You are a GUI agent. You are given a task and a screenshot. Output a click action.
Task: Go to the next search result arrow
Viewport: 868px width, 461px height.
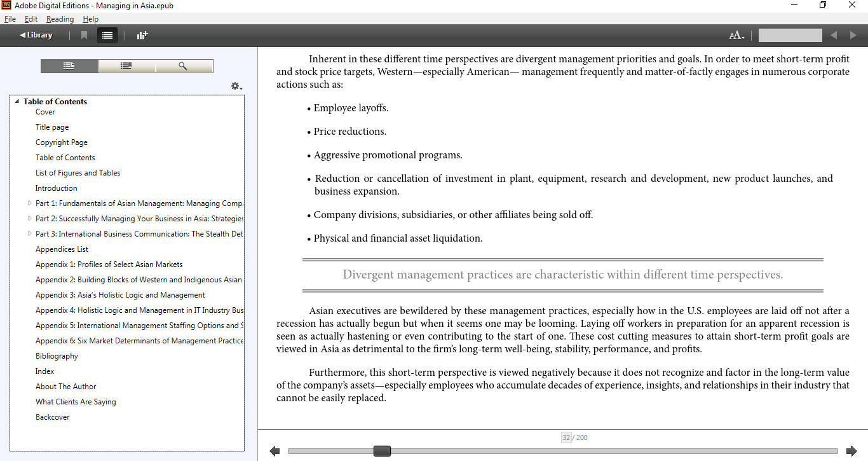[853, 36]
